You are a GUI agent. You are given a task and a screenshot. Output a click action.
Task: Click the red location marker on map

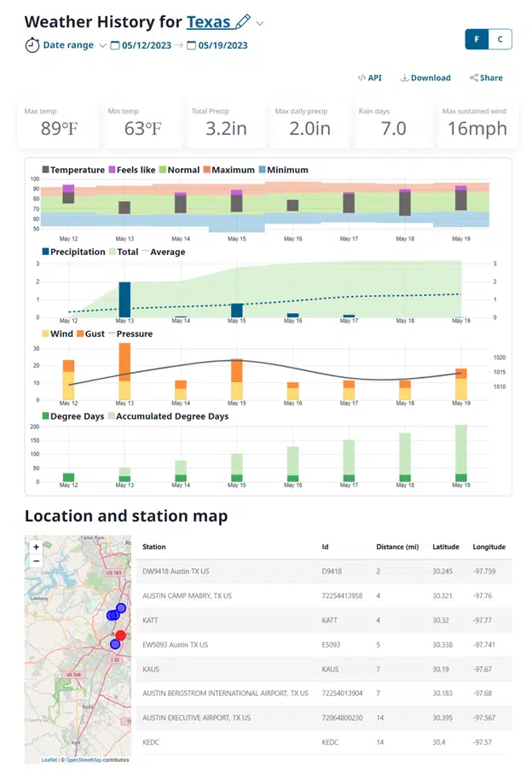coord(120,636)
